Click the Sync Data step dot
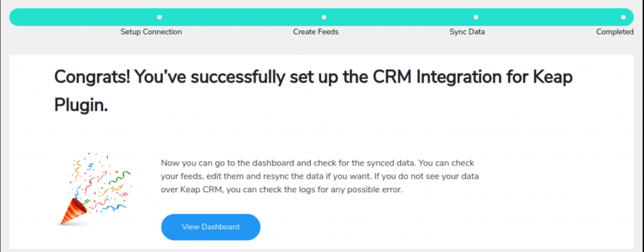The height and width of the screenshot is (252, 644). coord(475,17)
